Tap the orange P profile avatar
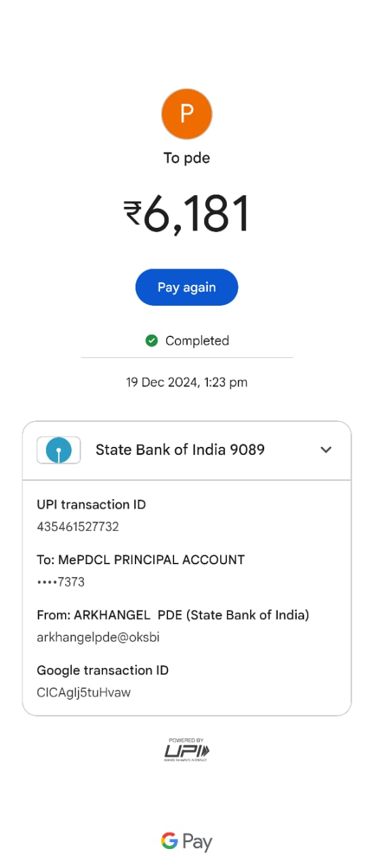This screenshot has width=374, height=868. 187,114
